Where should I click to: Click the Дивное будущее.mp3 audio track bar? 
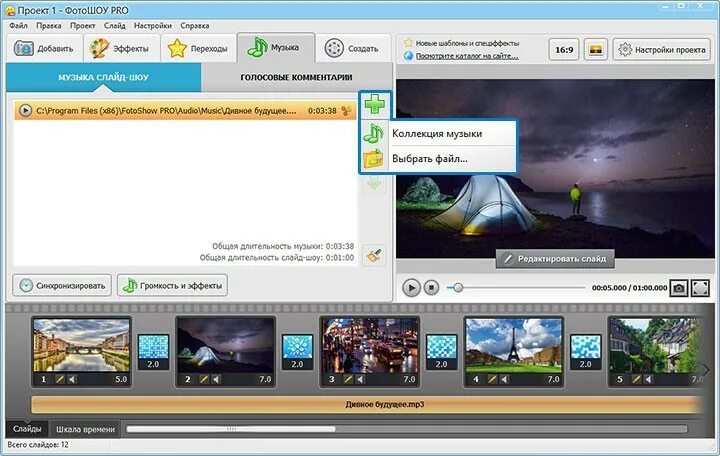pyautogui.click(x=366, y=405)
